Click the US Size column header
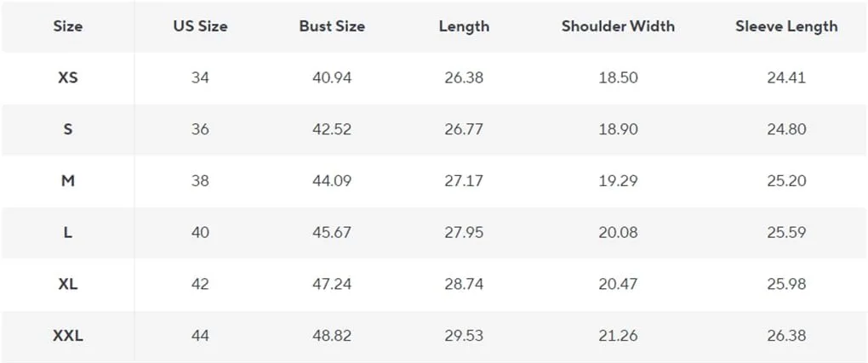This screenshot has width=868, height=363. click(200, 26)
